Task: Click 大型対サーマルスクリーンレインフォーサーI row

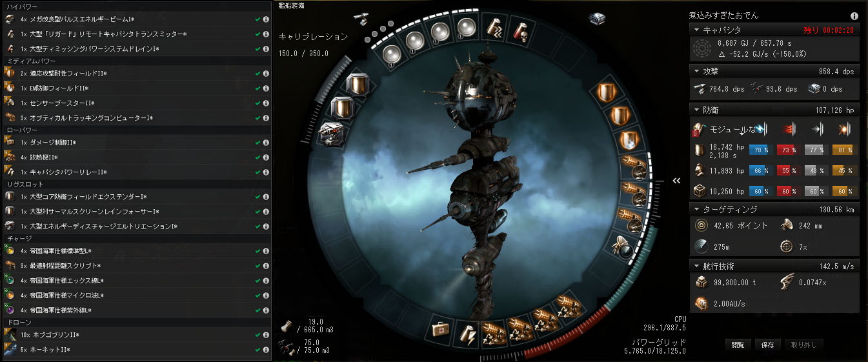Action: (136, 212)
